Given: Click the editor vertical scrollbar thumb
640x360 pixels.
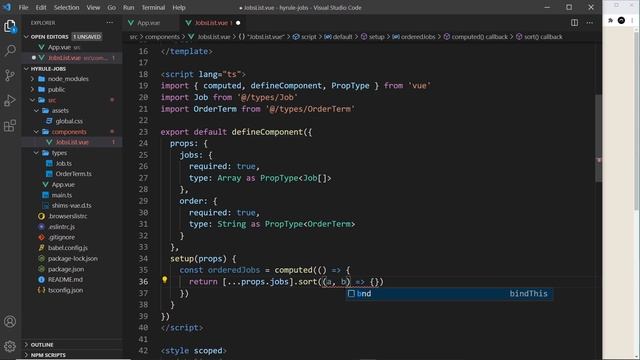Looking at the screenshot, I should (598, 138).
